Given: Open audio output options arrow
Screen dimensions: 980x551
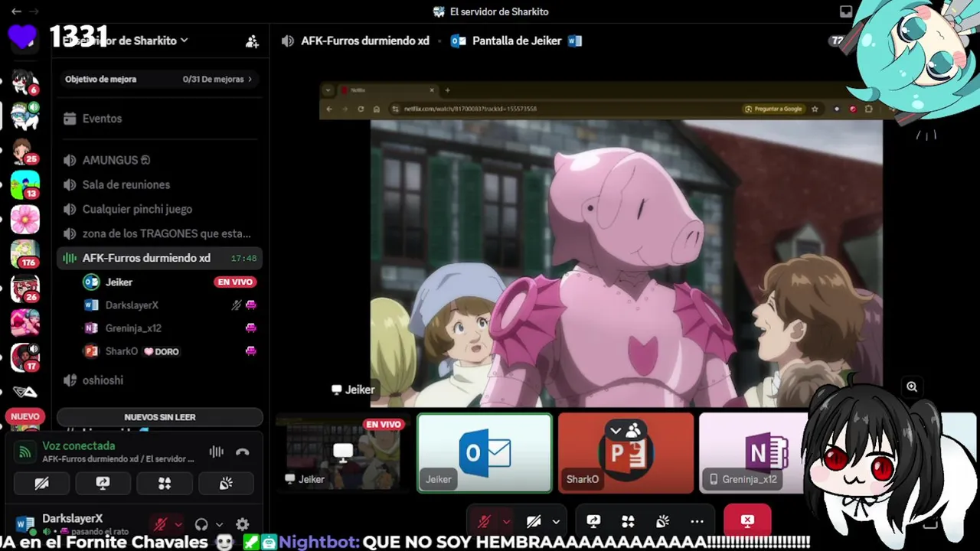Looking at the screenshot, I should [x=219, y=524].
